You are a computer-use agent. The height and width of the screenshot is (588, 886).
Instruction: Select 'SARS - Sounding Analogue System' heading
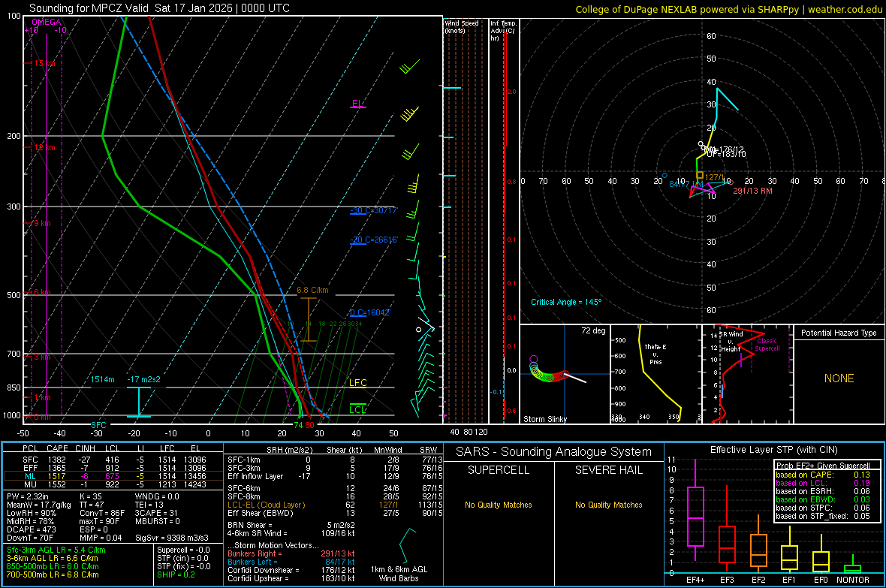point(554,452)
